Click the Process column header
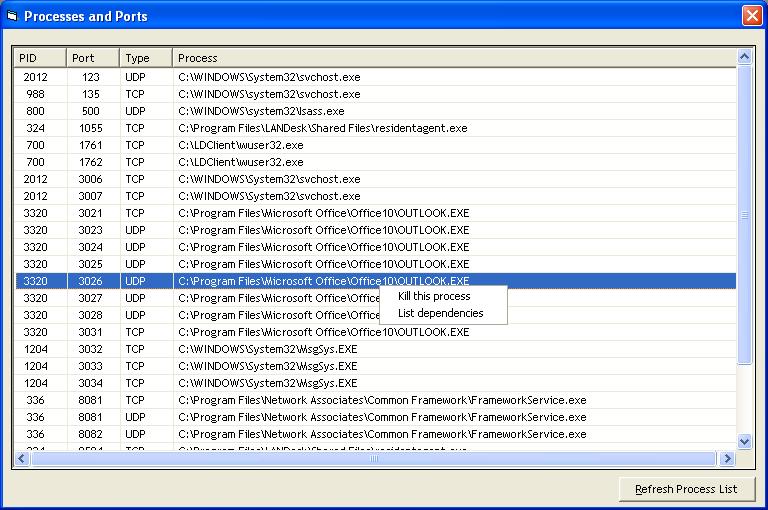The width and height of the screenshot is (768, 510). click(454, 58)
